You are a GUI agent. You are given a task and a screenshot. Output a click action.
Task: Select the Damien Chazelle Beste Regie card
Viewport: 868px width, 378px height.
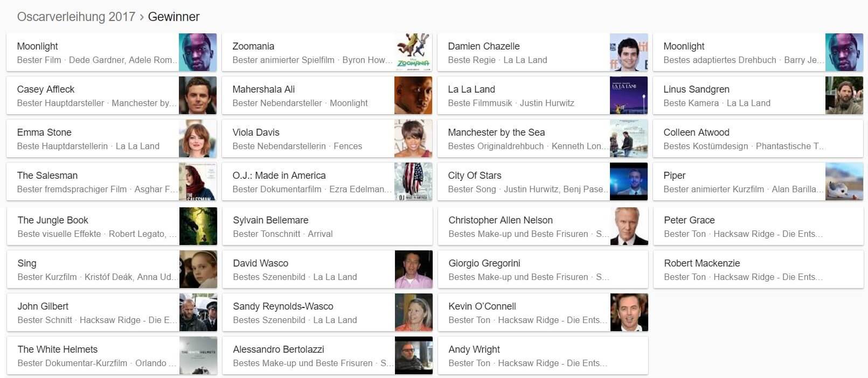click(543, 52)
